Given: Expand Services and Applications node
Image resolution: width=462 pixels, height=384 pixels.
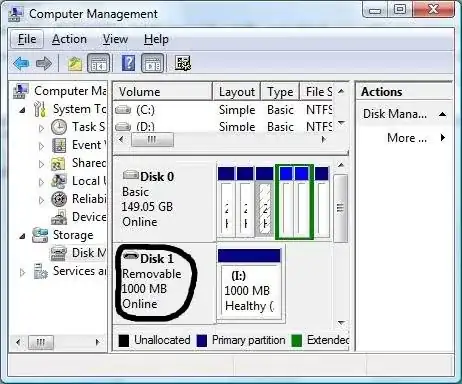Looking at the screenshot, I should click(22, 272).
